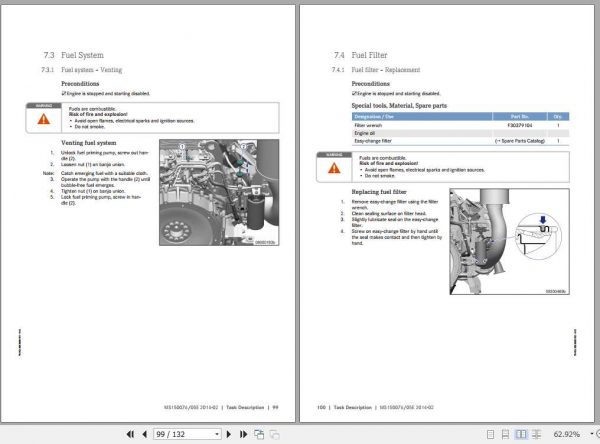The width and height of the screenshot is (600, 444).
Task: Click the Preconditions heading on page 99
Action: coord(80,83)
